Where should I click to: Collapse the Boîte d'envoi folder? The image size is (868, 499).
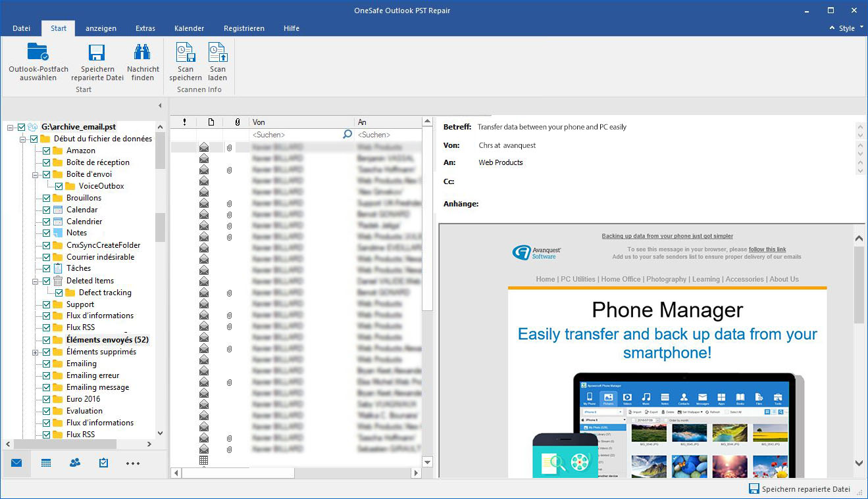36,174
